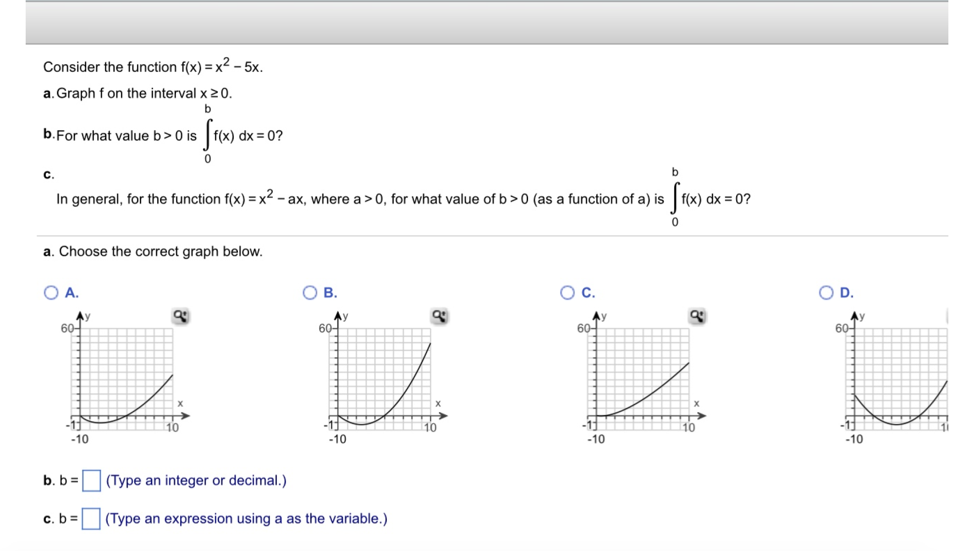Click the magnifier icon above graph A's grid
This screenshot has height=551, width=980.
click(181, 315)
